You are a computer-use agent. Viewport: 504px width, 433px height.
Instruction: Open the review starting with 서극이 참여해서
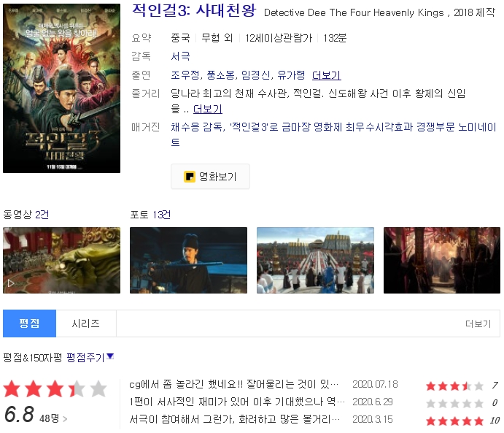point(234,419)
